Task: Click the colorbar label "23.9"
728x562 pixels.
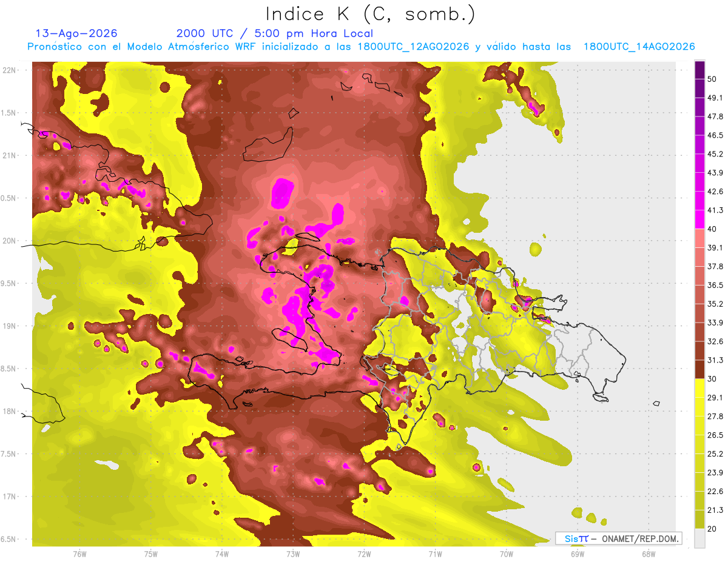Action: click(715, 472)
